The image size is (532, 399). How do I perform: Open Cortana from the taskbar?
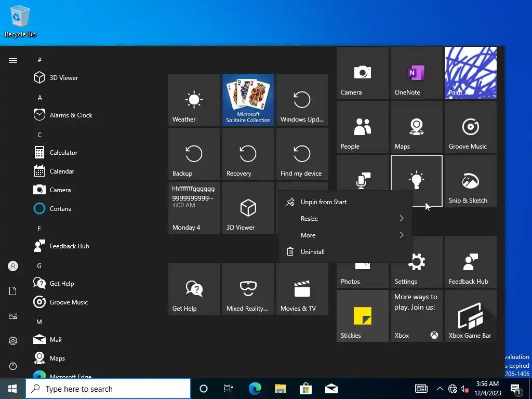[x=204, y=389]
